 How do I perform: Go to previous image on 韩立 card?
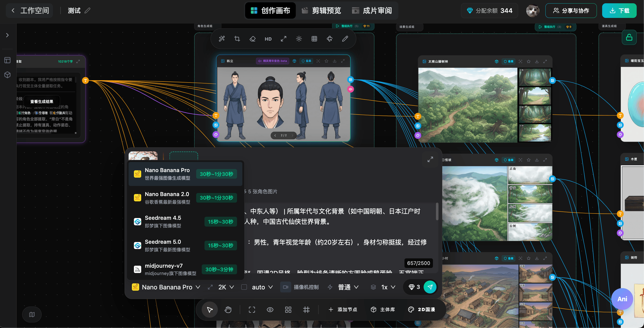tap(275, 135)
